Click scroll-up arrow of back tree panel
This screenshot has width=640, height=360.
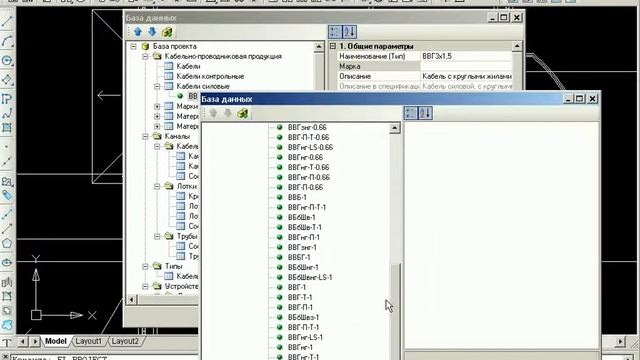319,47
